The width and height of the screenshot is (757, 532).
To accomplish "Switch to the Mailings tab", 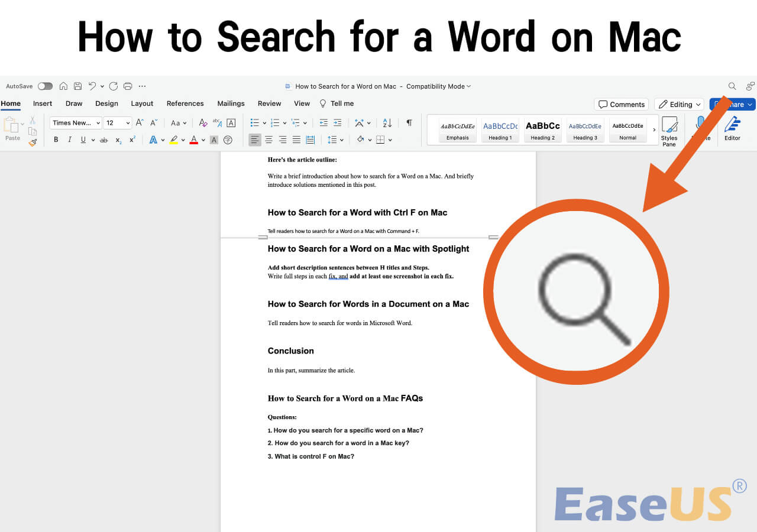I will tap(231, 103).
